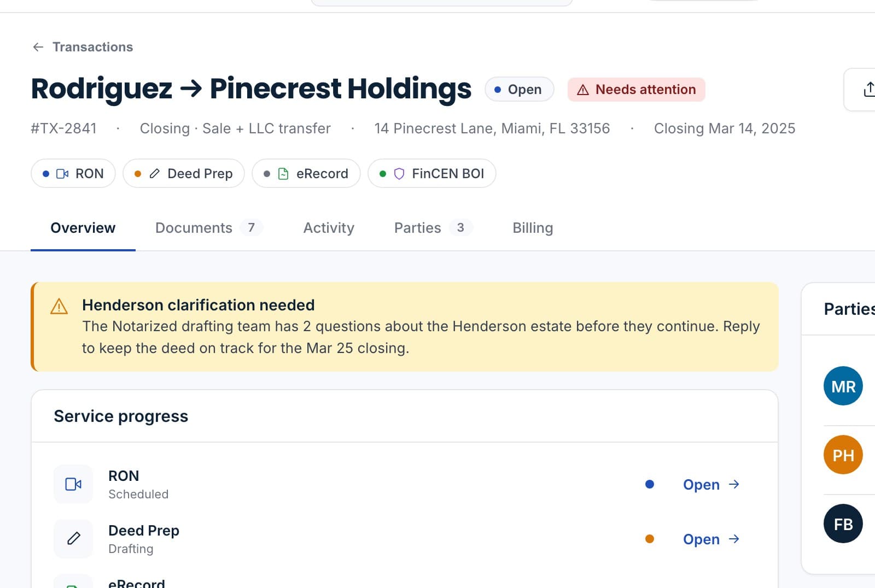875x588 pixels.
Task: Click the PH party avatar
Action: point(843,455)
